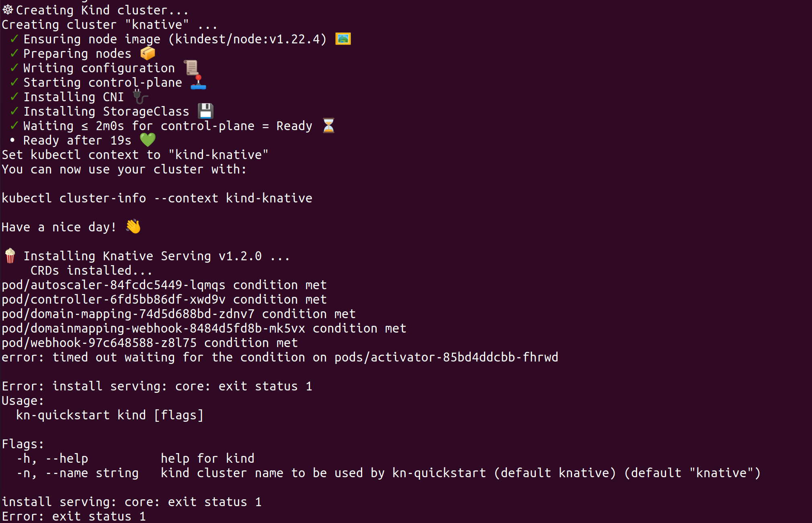
Task: Click the plug emoji after Installing CNI
Action: point(140,97)
